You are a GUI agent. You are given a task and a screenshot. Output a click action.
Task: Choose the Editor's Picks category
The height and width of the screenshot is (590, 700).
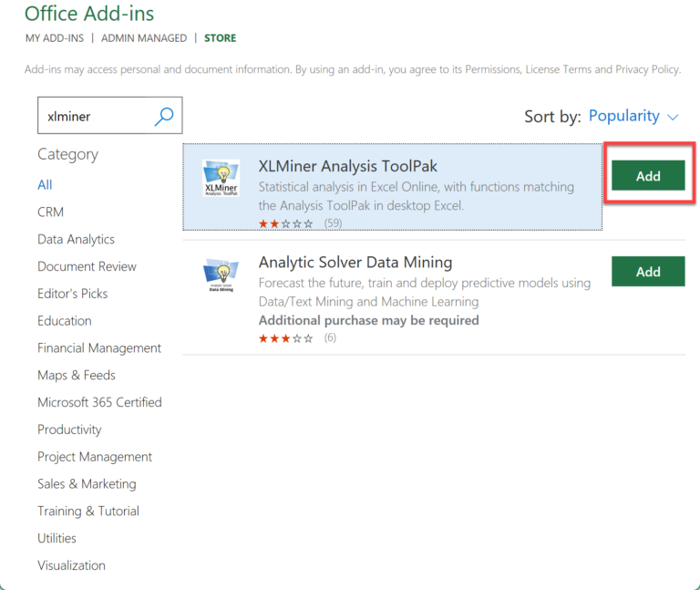[x=72, y=294]
